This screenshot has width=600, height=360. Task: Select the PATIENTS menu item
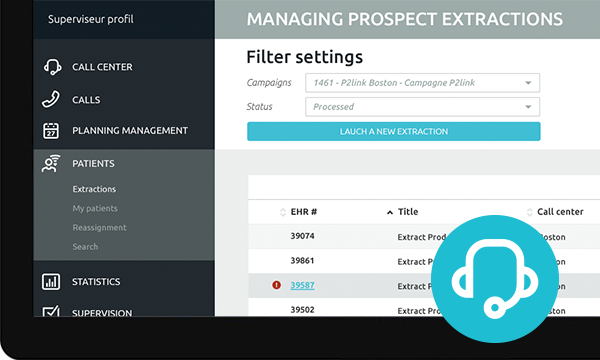tap(93, 163)
